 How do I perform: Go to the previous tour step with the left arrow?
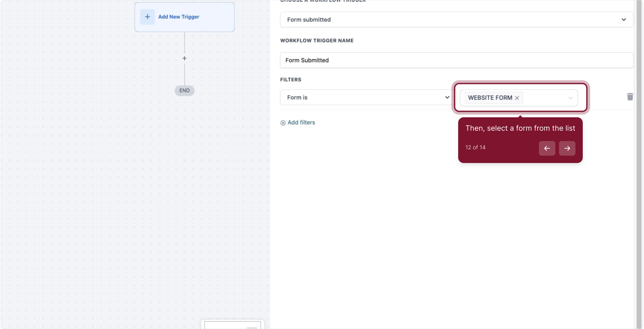click(547, 148)
